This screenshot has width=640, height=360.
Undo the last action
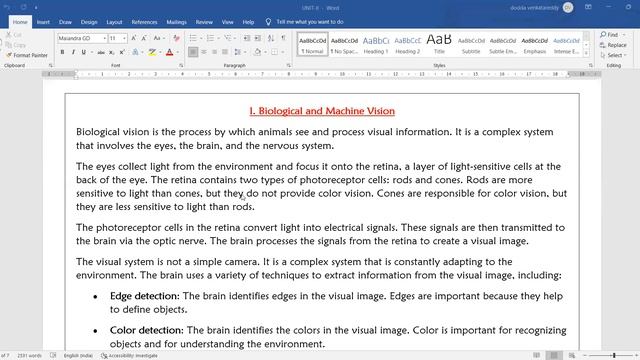point(7,7)
